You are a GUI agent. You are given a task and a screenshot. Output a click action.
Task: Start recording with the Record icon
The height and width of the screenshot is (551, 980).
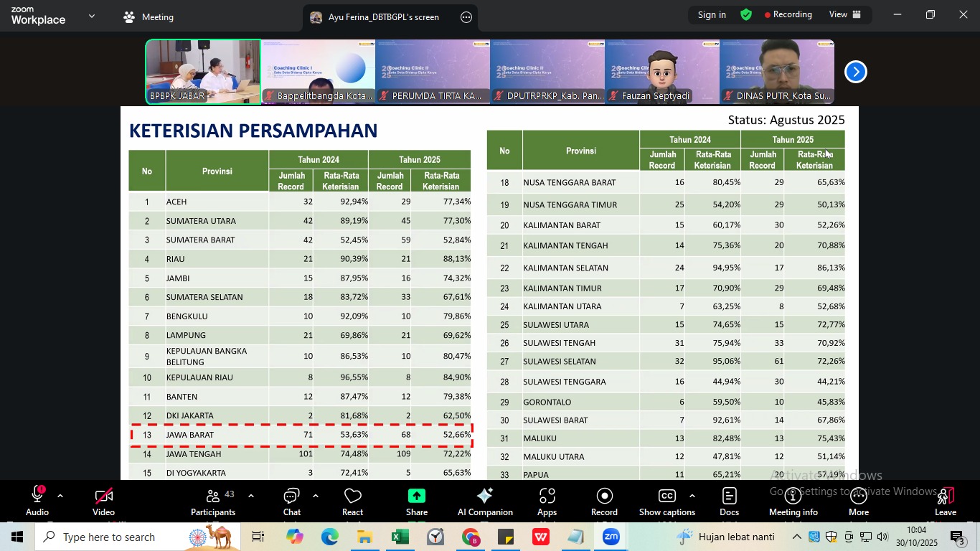604,501
